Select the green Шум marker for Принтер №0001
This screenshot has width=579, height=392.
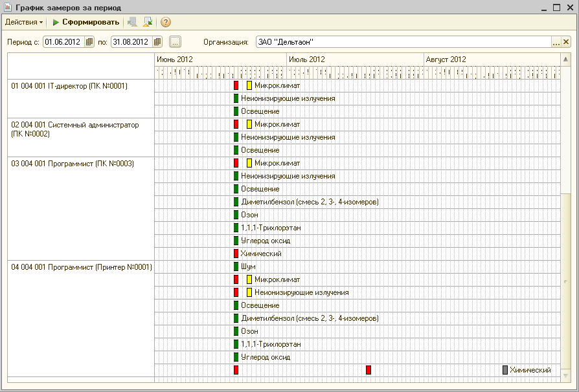click(236, 267)
